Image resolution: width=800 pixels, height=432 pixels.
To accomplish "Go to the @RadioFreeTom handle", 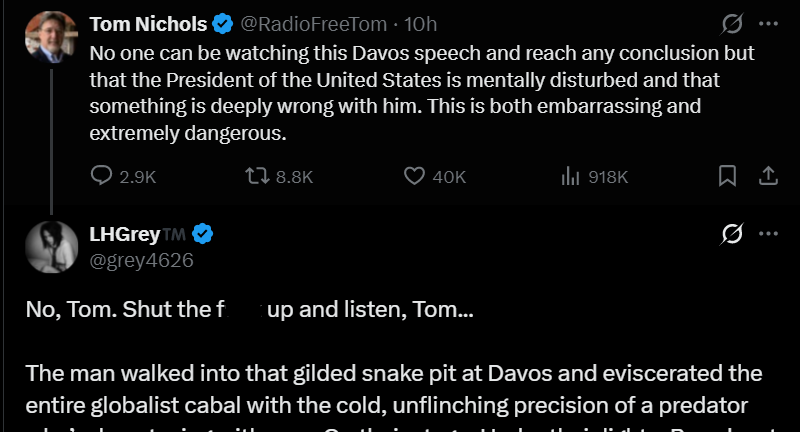I will coord(308,23).
